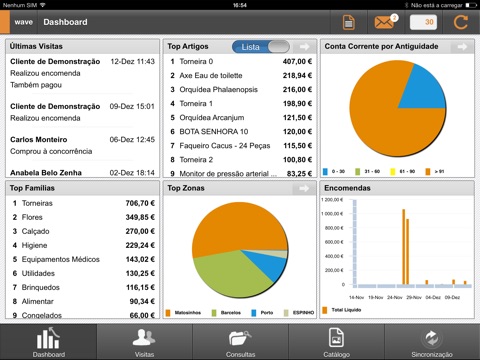The image size is (480, 360).
Task: Select article Torneira 1
Action: pos(240,104)
